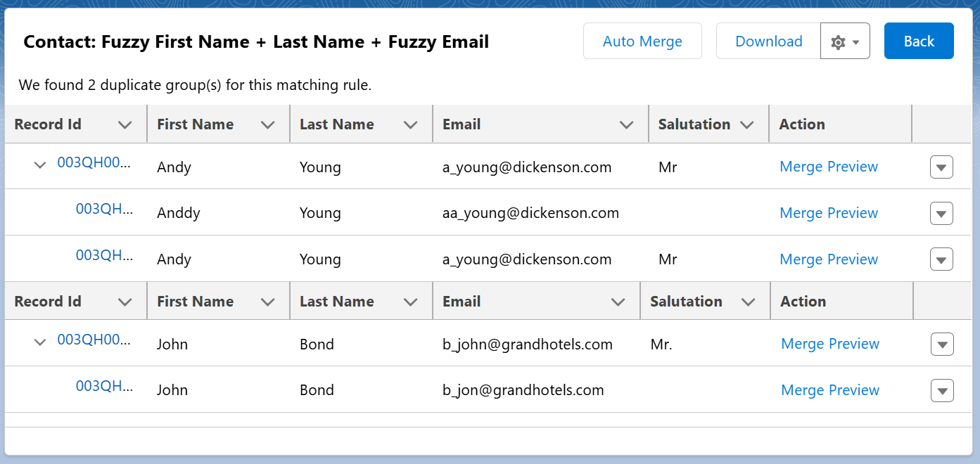Open the gear settings dropdown menu
This screenshot has width=980, height=464.
point(845,41)
